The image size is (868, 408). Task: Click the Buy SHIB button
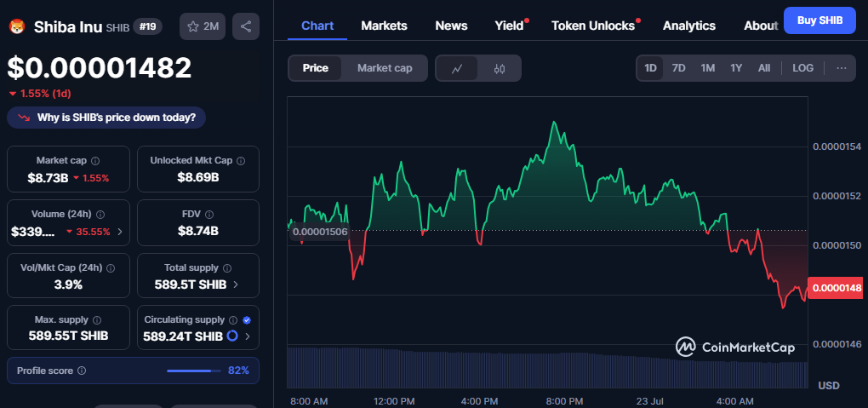(819, 20)
